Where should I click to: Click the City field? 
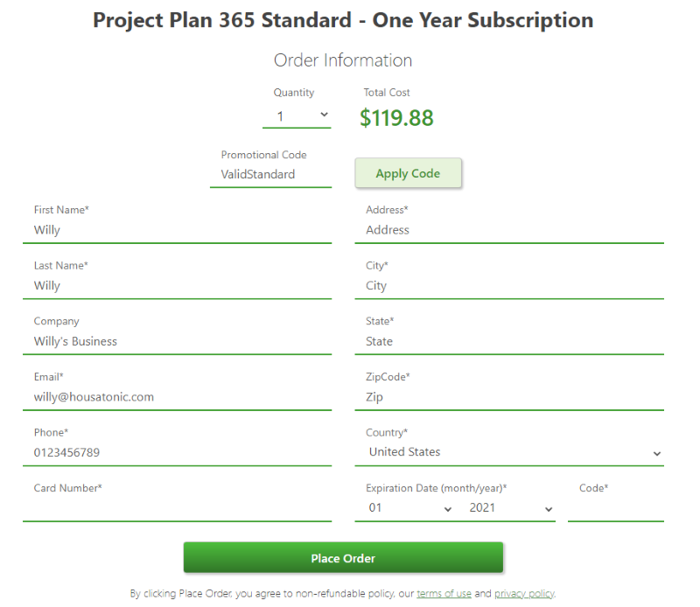coord(509,286)
